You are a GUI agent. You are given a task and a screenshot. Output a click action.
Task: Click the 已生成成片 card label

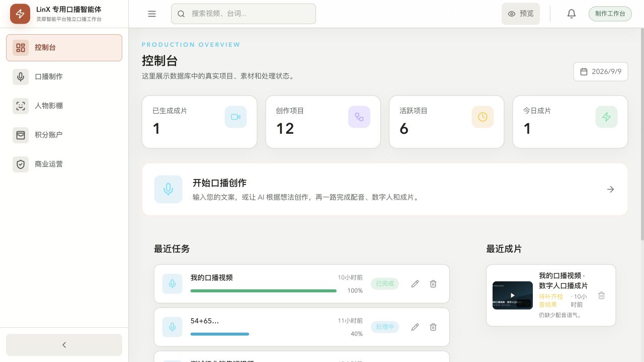(x=170, y=111)
